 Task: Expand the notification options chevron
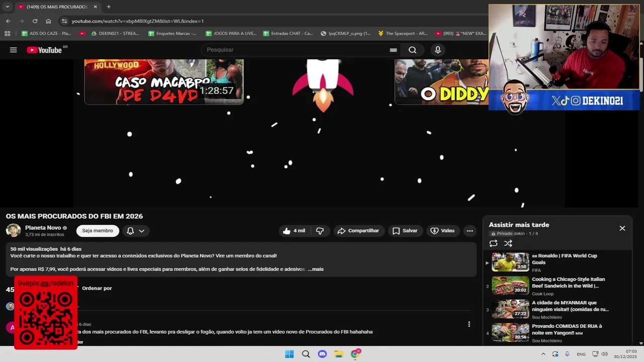142,231
